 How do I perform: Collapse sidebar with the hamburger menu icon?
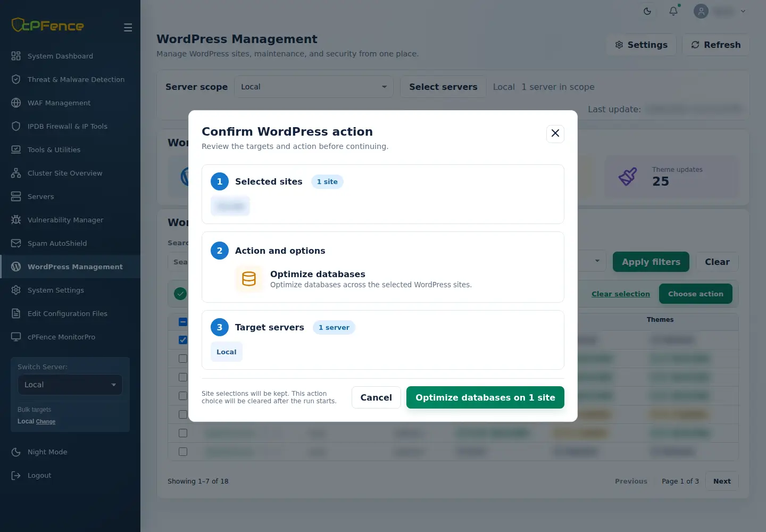point(128,27)
